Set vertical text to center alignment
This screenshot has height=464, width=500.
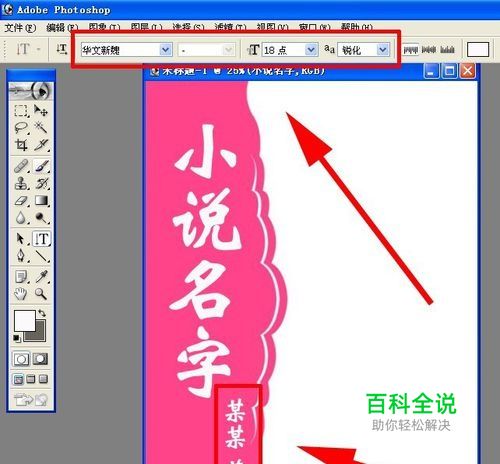click(429, 50)
